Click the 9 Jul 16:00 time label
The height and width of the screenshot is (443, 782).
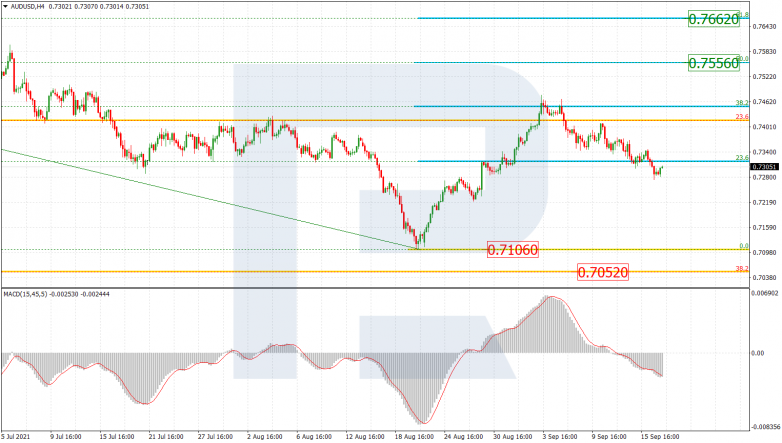tap(64, 437)
